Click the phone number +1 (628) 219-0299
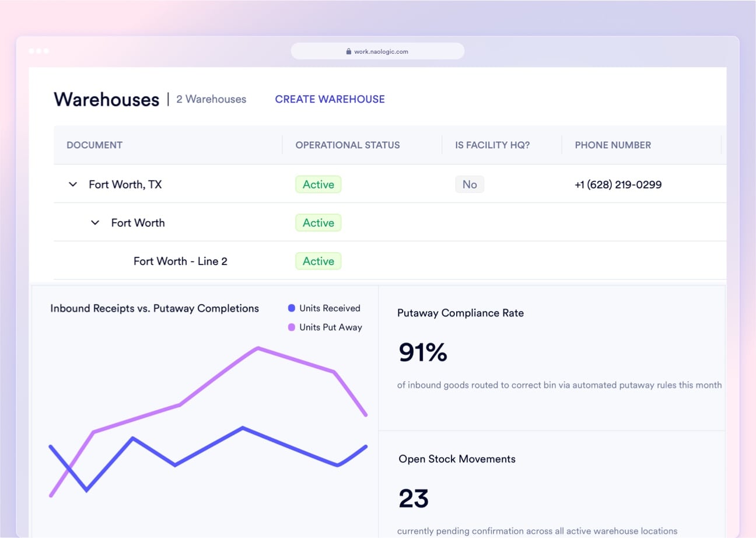 618,184
